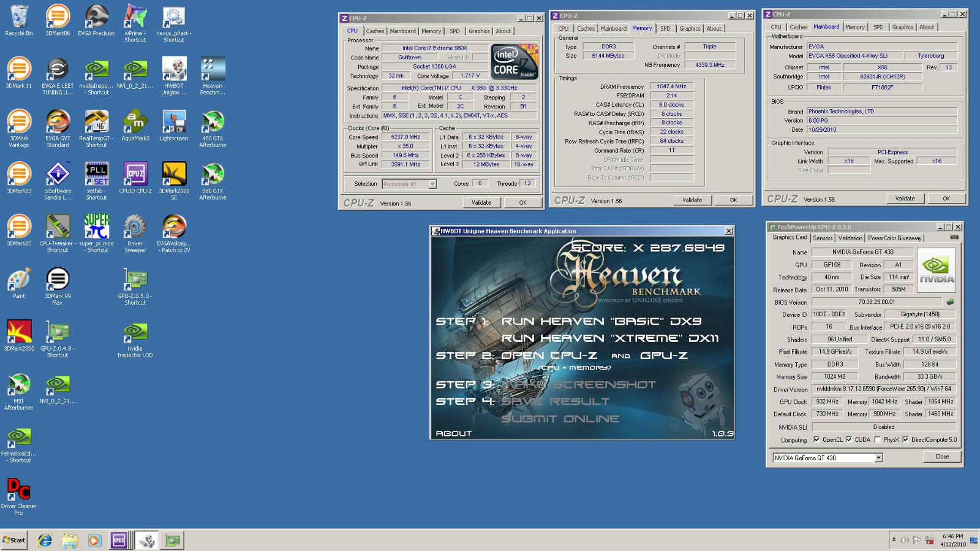
Task: Click Run Heaven Xtreme DX11 link
Action: coord(610,338)
